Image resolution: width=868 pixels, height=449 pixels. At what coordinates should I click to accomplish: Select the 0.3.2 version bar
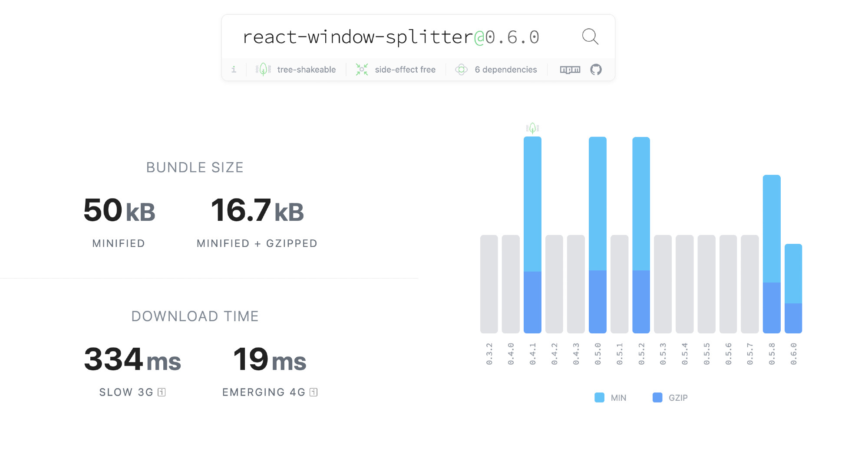(x=489, y=284)
